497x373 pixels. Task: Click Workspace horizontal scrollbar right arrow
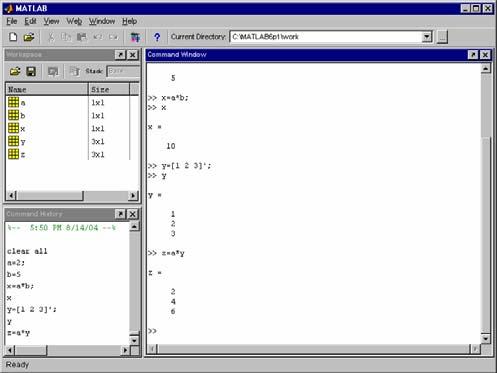(133, 195)
